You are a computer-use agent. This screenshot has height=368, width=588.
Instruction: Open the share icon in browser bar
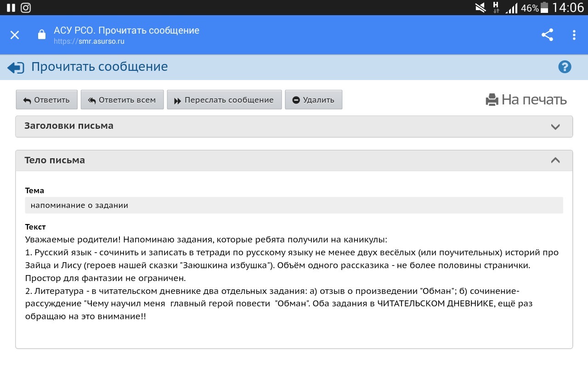click(547, 35)
